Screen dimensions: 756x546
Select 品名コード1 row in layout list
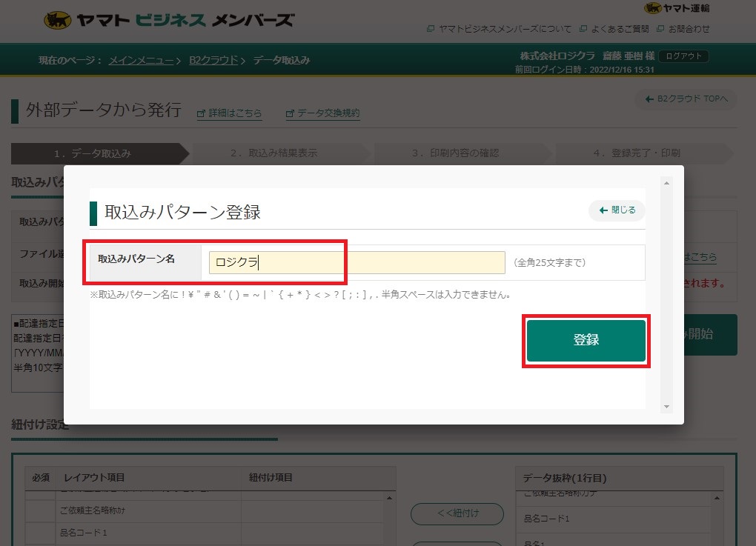point(205,533)
